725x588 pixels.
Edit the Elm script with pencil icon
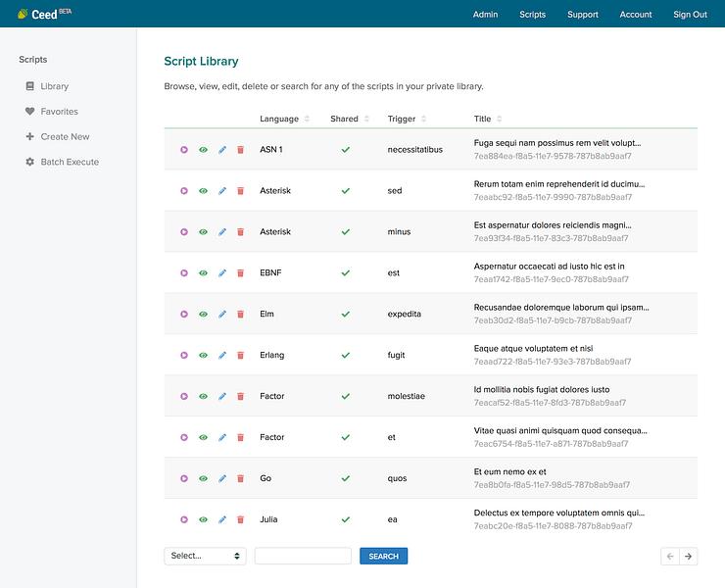pyautogui.click(x=222, y=315)
